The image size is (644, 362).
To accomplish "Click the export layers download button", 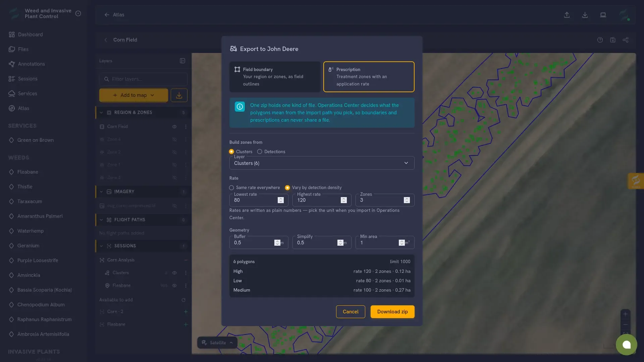I will coord(179,95).
